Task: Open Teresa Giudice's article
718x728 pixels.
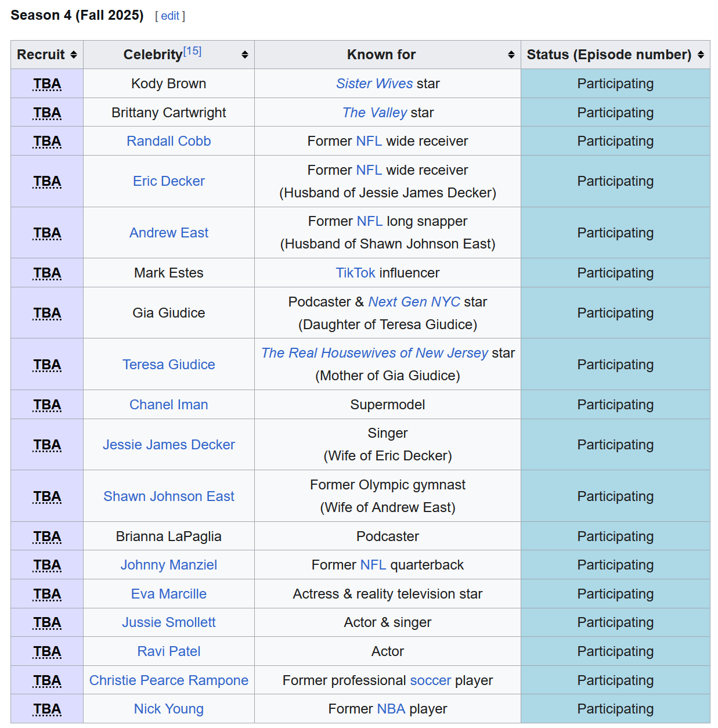Action: click(x=169, y=365)
